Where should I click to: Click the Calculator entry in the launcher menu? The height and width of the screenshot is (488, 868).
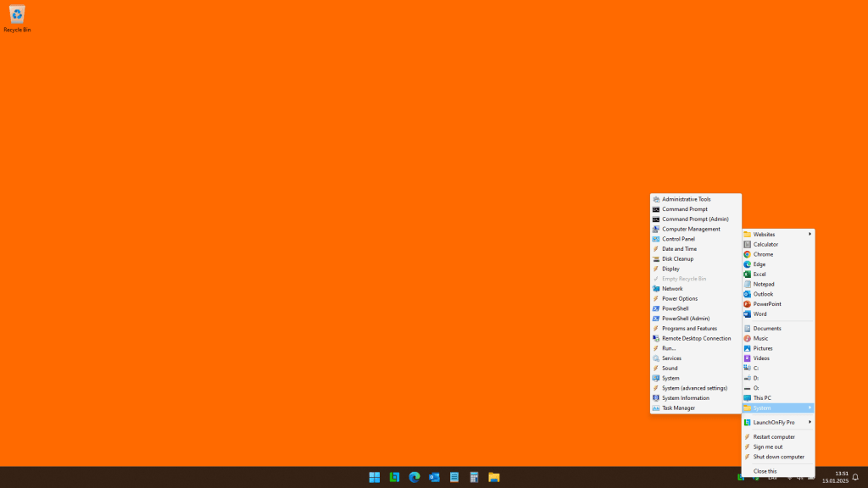click(x=765, y=244)
